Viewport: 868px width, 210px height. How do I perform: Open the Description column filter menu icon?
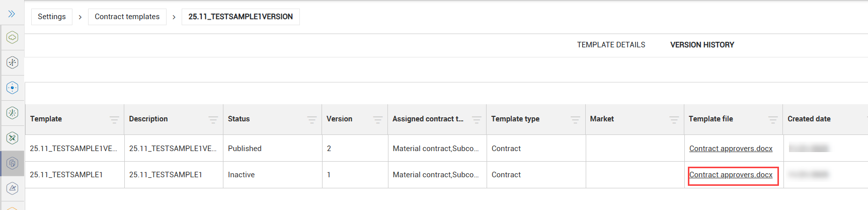[213, 119]
